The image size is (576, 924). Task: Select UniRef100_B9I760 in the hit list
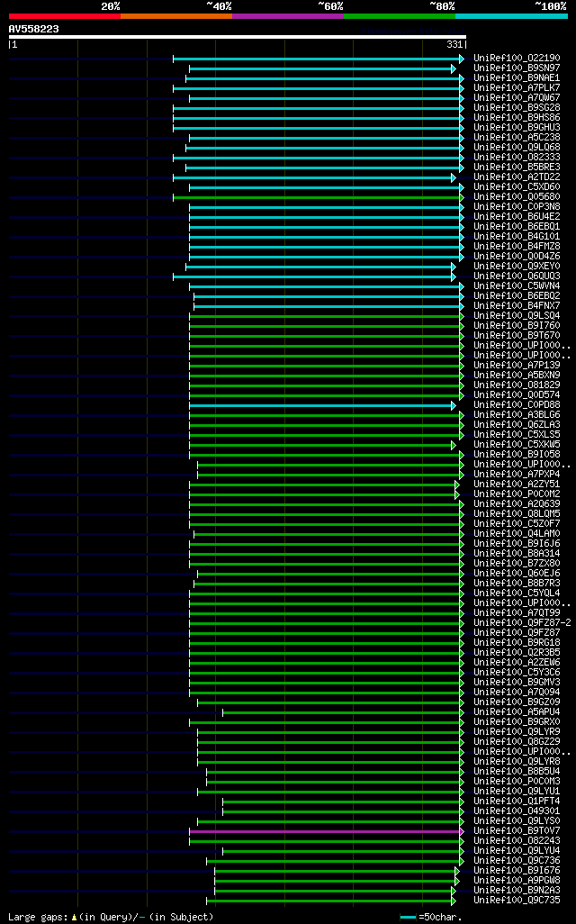click(517, 325)
